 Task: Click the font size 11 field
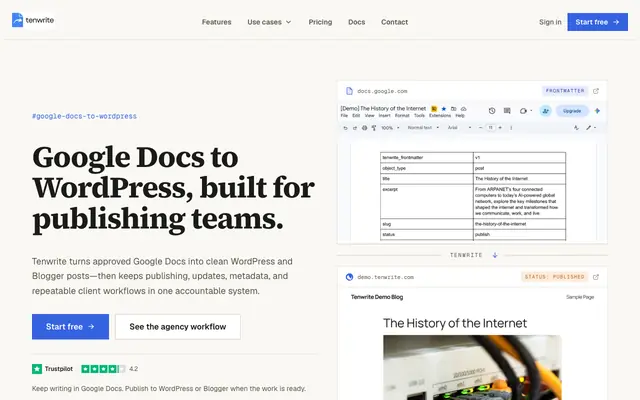491,128
